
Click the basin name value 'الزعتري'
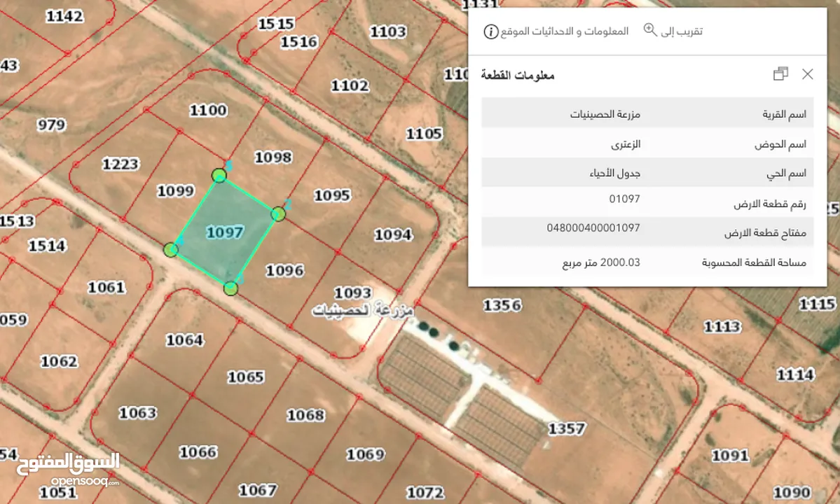tap(626, 144)
